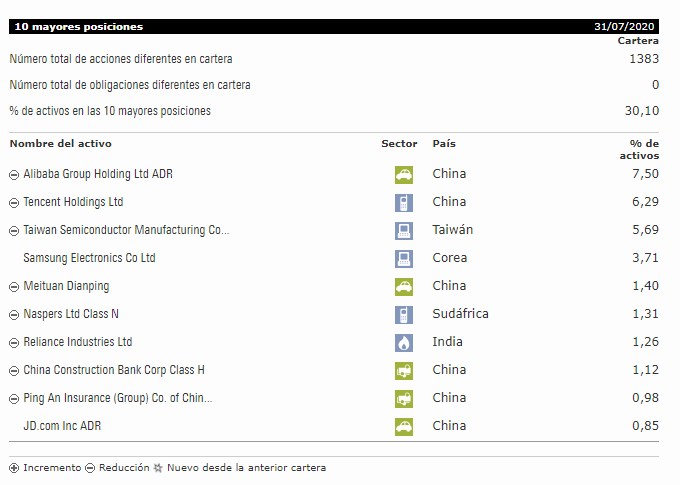Screen dimensions: 680x485
Task: Click the country 'Corea' in the table
Action: (450, 258)
